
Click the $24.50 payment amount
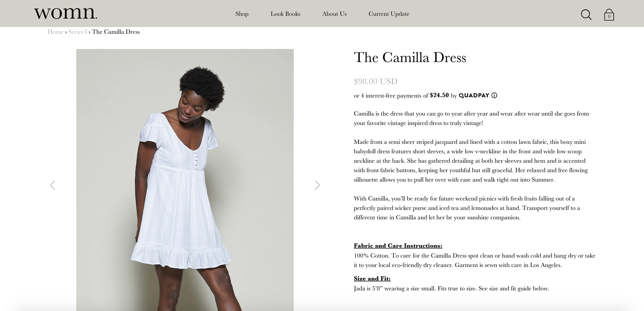click(x=439, y=95)
